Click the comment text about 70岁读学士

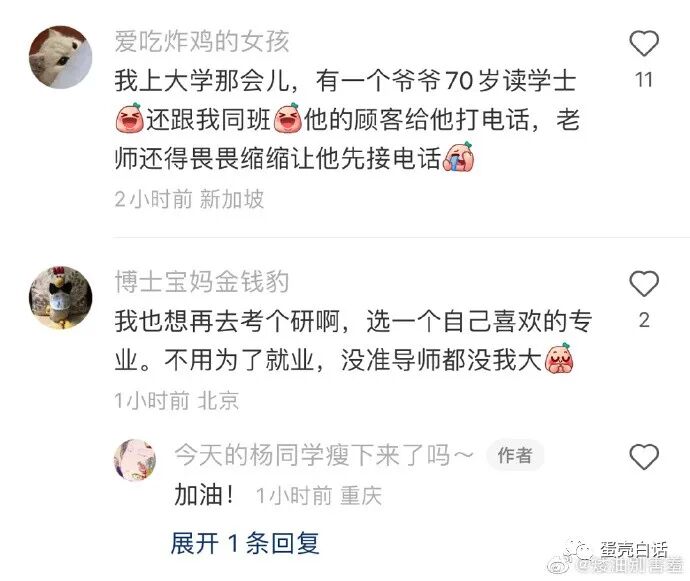coord(347,120)
